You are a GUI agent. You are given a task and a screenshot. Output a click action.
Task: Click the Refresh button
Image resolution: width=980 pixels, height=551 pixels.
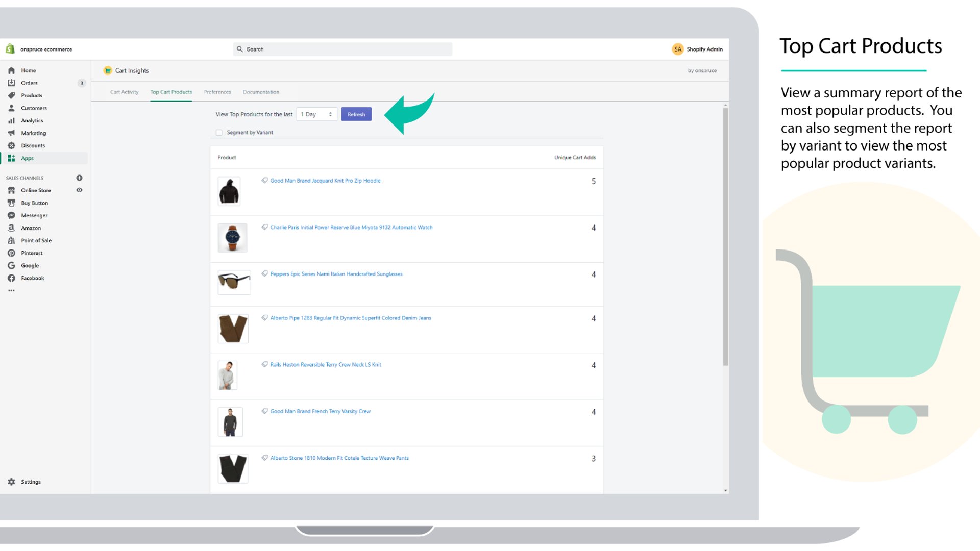(x=356, y=114)
